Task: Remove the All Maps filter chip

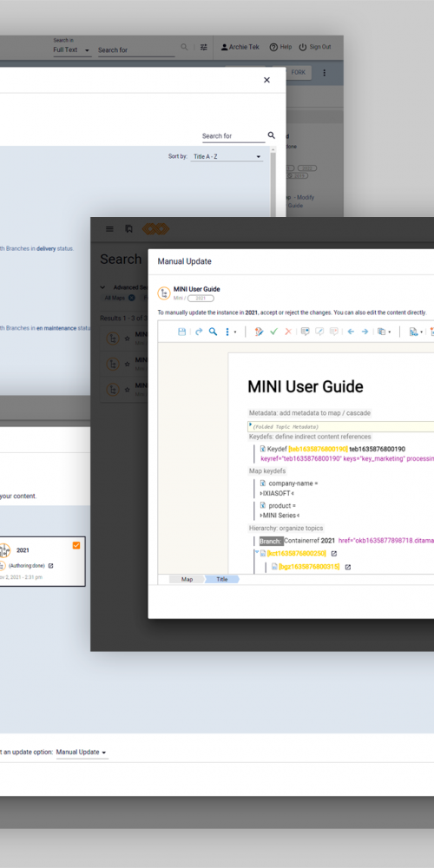Action: point(132,298)
